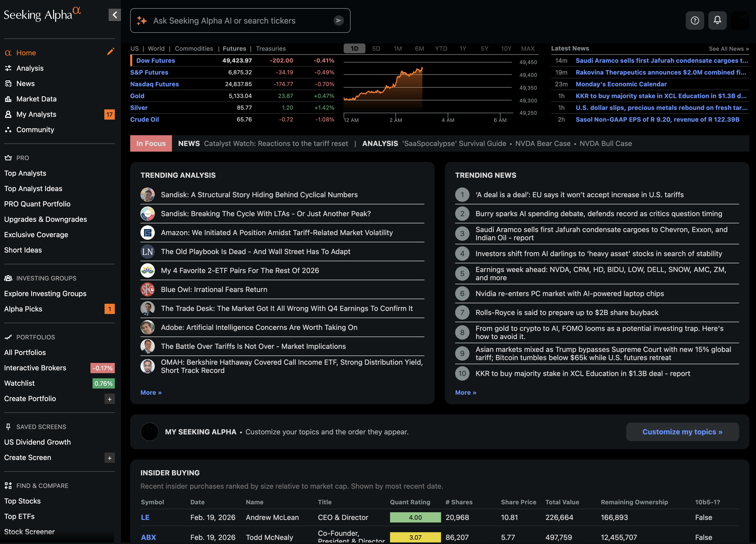
Task: Click the See All News link
Action: (x=729, y=48)
